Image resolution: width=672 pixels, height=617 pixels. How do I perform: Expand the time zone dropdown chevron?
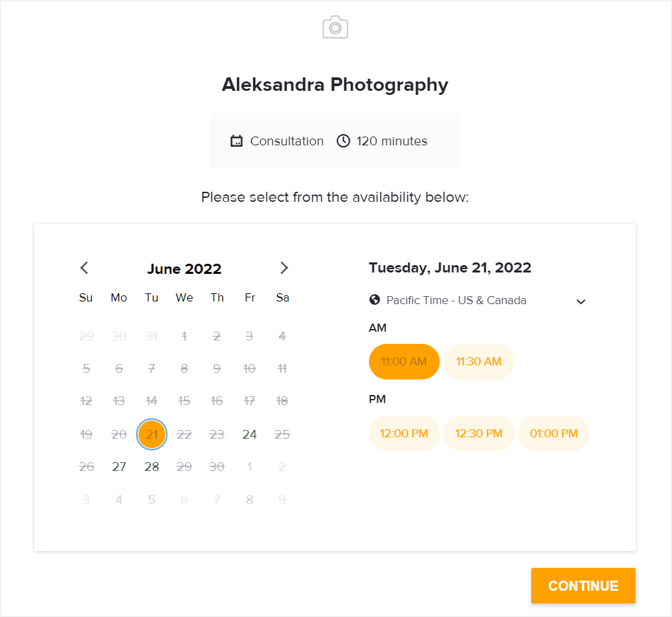tap(580, 301)
